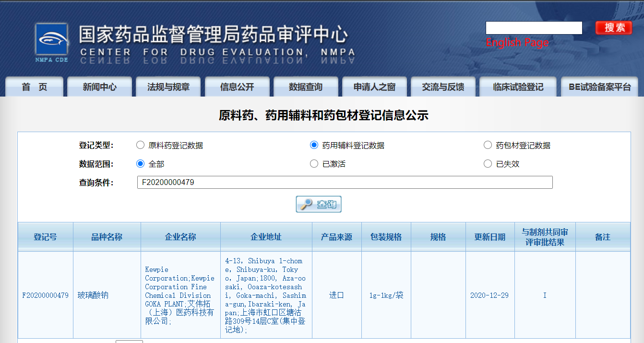The height and width of the screenshot is (343, 644).
Task: Select the 药包材登记数据 radio option
Action: click(x=488, y=145)
